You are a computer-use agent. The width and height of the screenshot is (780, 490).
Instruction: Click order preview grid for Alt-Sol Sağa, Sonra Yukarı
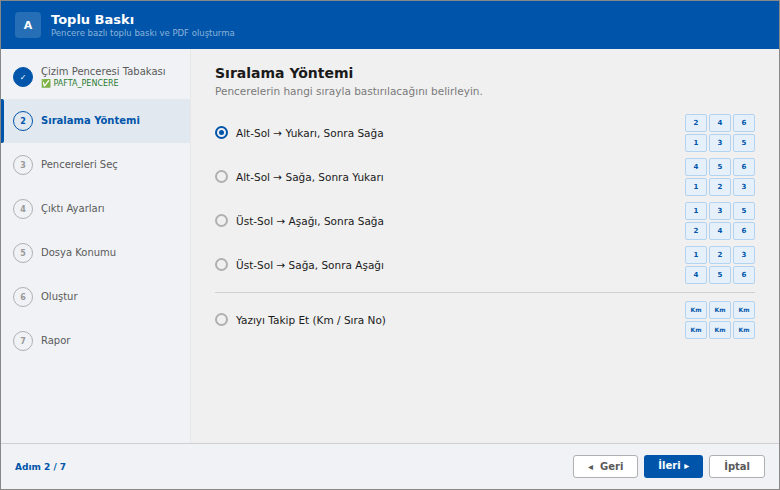click(720, 177)
